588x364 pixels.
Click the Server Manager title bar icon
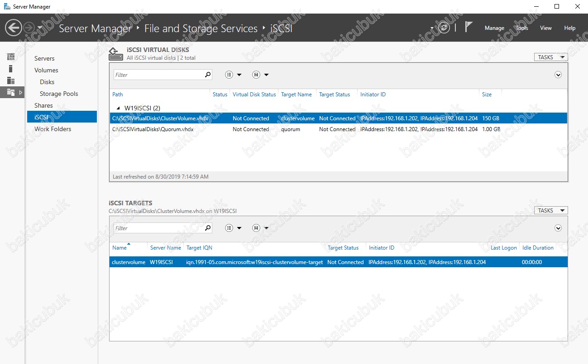[x=7, y=6]
